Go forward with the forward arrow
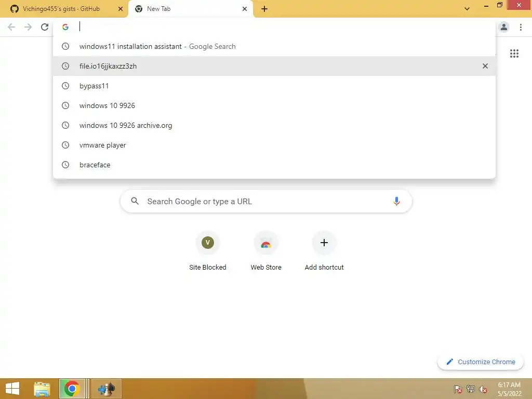532x399 pixels. click(x=28, y=27)
